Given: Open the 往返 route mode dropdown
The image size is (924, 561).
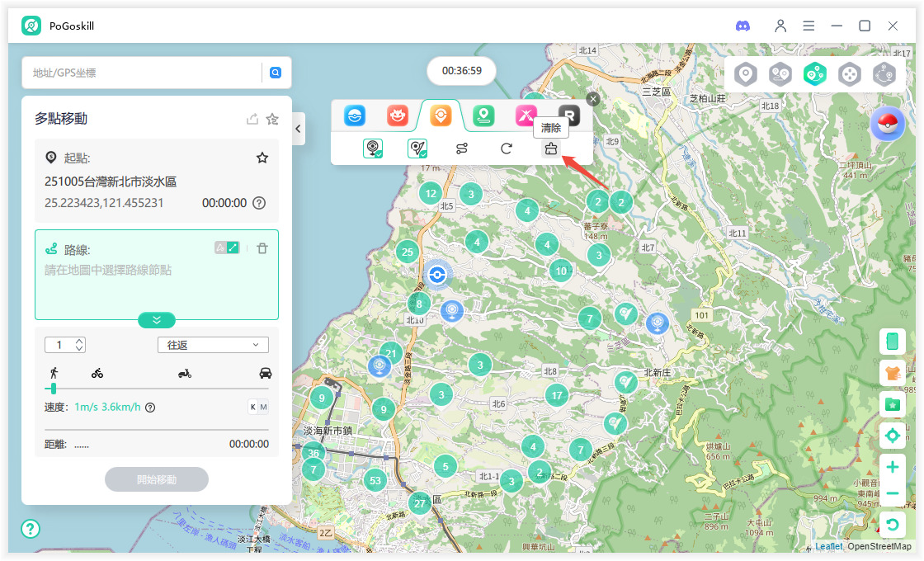Looking at the screenshot, I should click(213, 345).
